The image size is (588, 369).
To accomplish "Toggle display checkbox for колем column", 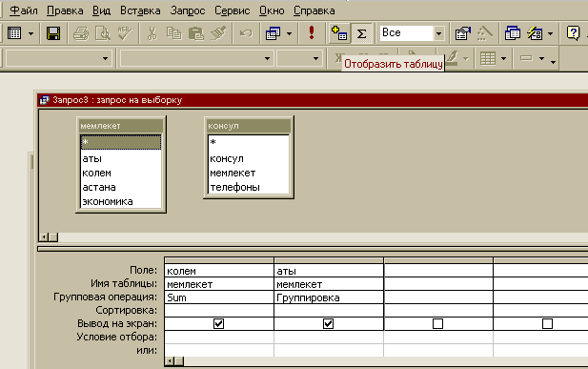I will [x=218, y=323].
